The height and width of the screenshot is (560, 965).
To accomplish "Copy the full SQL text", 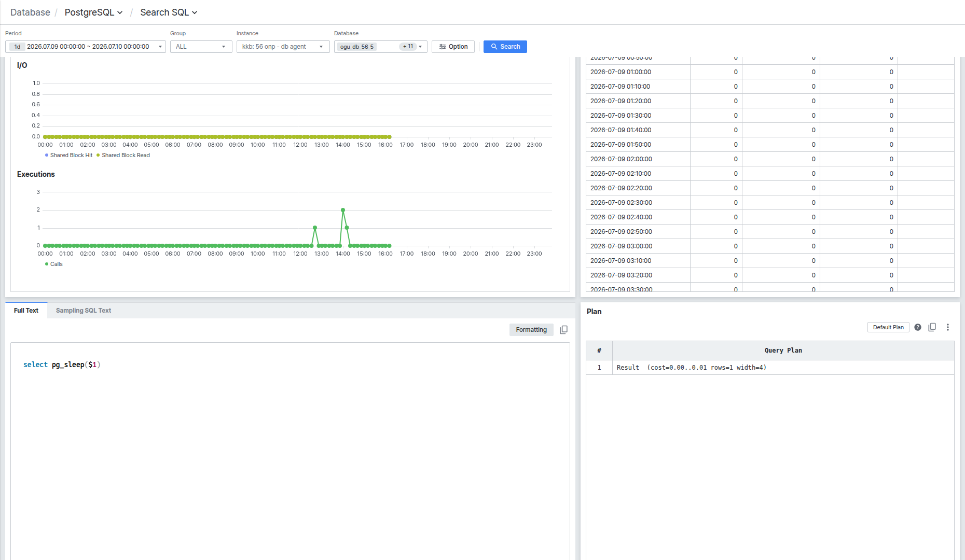I will (564, 330).
